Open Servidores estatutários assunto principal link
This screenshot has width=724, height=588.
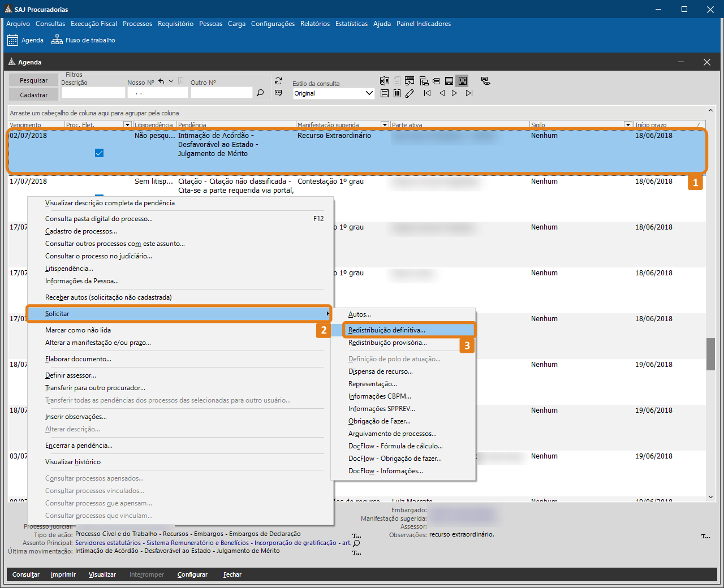pyautogui.click(x=213, y=543)
